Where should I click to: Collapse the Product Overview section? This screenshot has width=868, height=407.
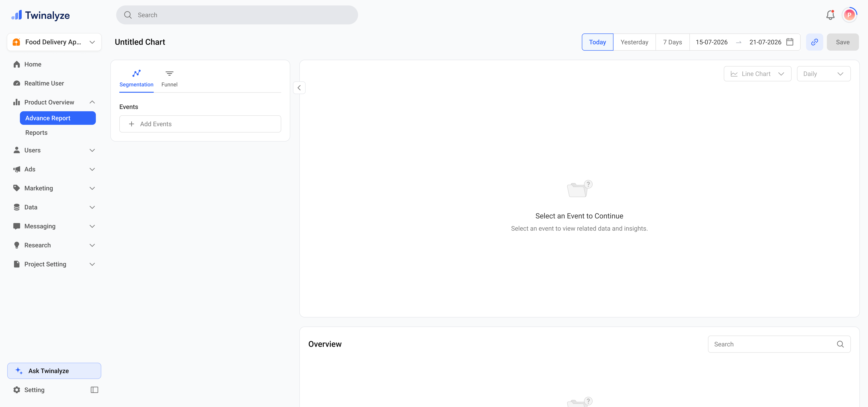pyautogui.click(x=92, y=102)
